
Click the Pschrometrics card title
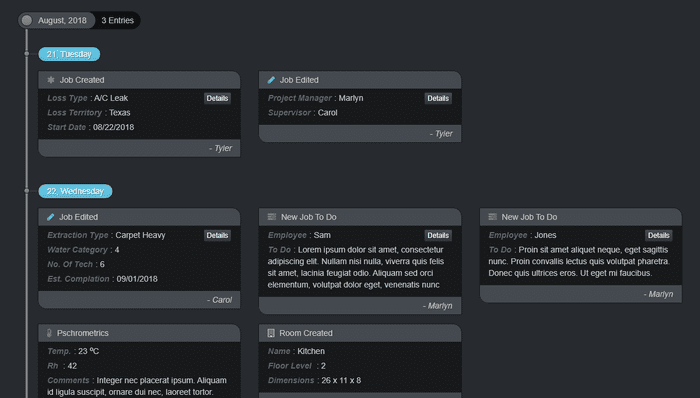coord(83,333)
